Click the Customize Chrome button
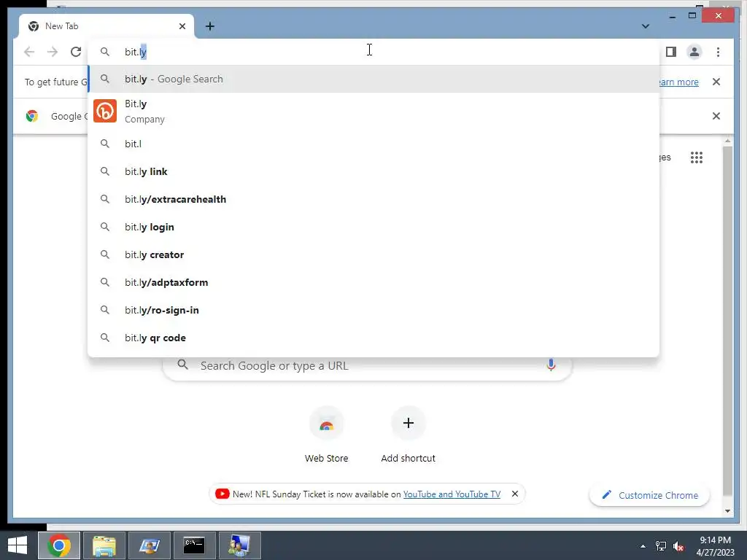 coord(649,495)
